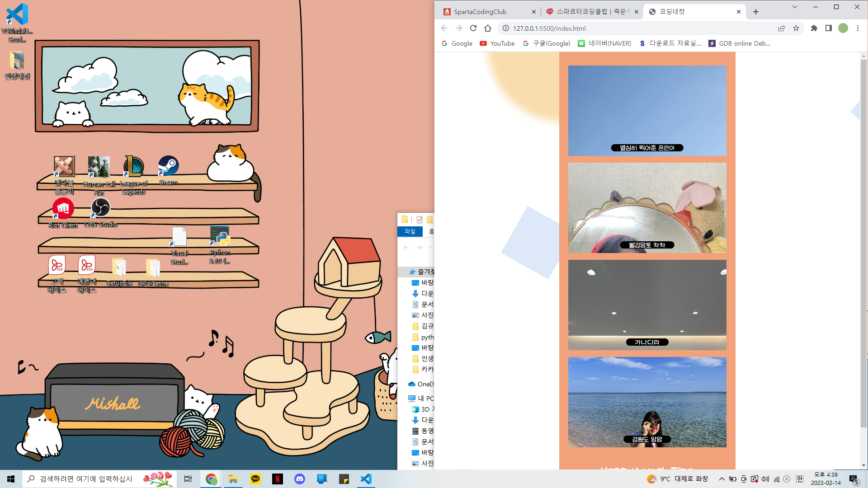Reload the page in Chrome

(x=473, y=28)
